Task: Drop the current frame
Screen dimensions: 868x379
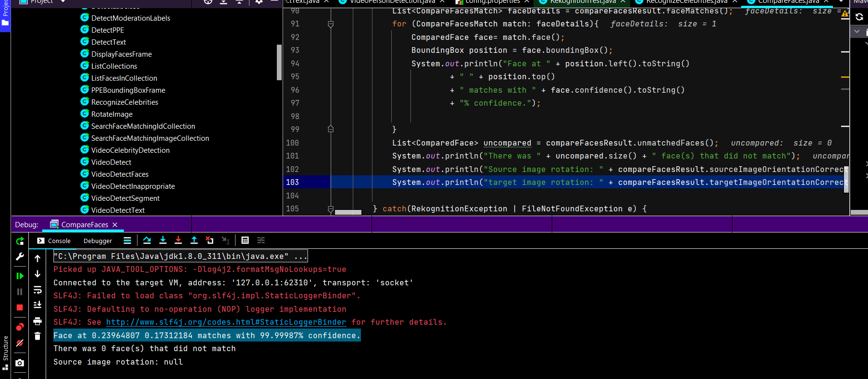Action: coord(210,240)
